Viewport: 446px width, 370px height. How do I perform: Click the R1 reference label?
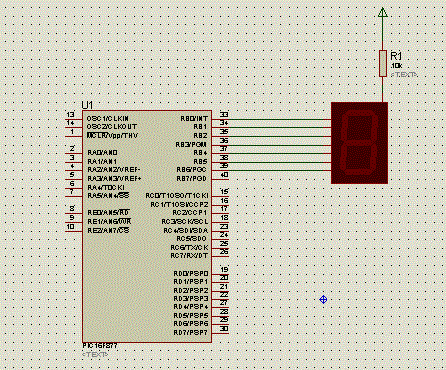coord(396,56)
